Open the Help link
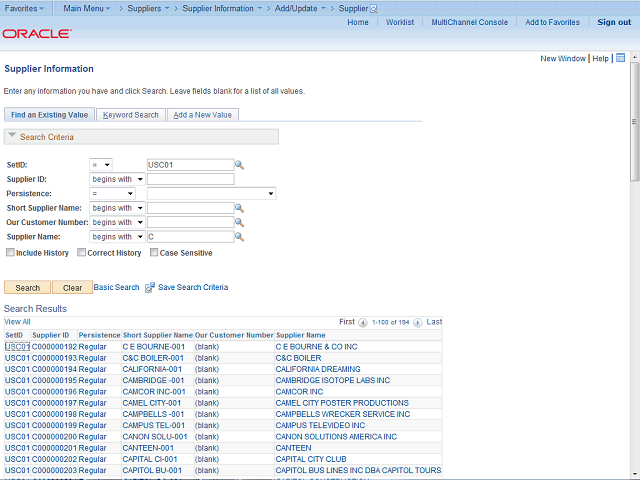This screenshot has height=480, width=640. click(x=600, y=58)
